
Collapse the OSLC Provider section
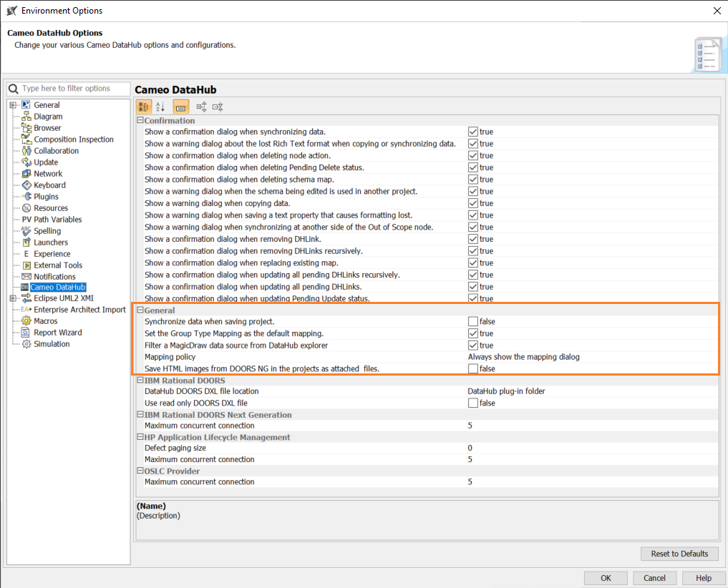coord(139,471)
